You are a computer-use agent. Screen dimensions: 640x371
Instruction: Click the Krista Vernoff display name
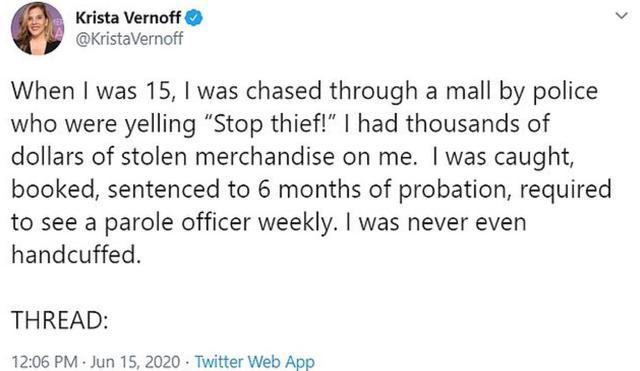(128, 18)
